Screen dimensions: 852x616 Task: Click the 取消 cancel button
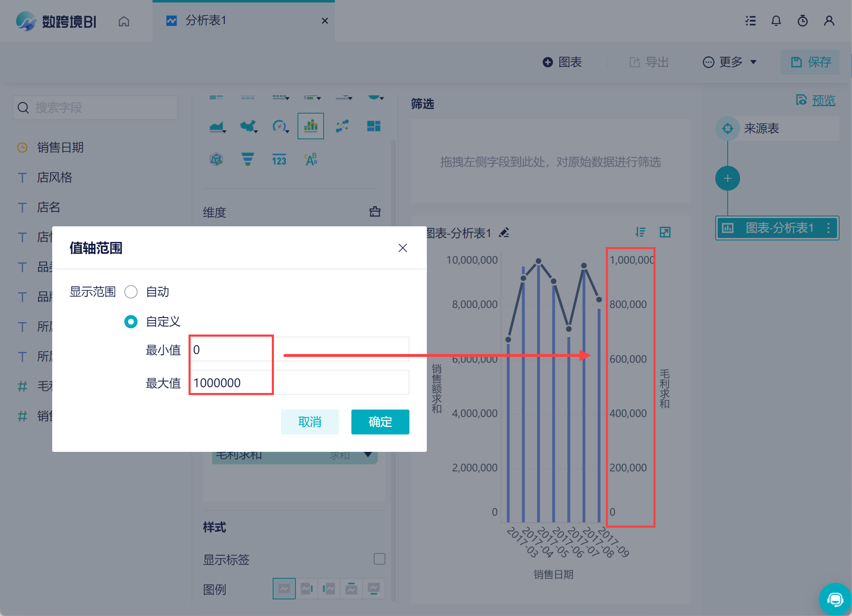coord(310,422)
